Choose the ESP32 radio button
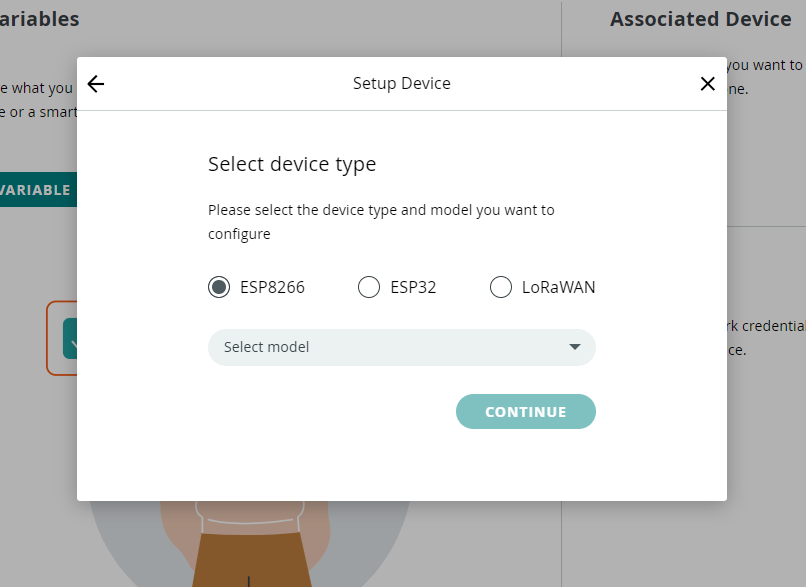The height and width of the screenshot is (587, 806). pos(369,288)
